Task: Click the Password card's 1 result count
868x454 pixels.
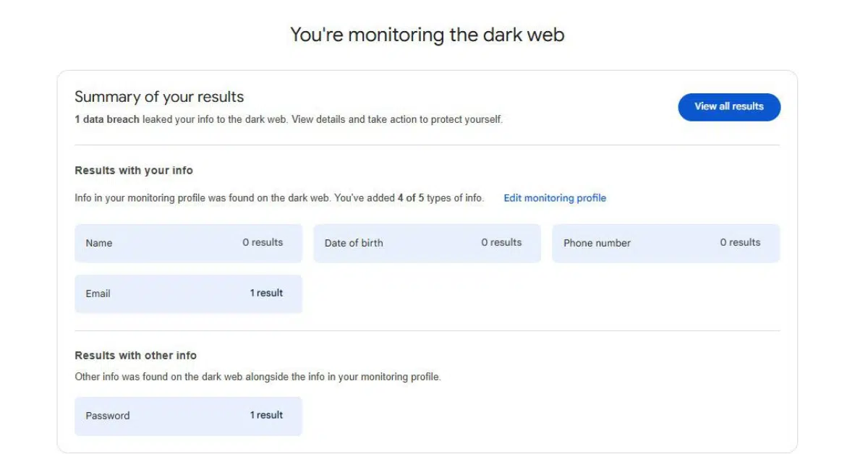Action: [266, 416]
